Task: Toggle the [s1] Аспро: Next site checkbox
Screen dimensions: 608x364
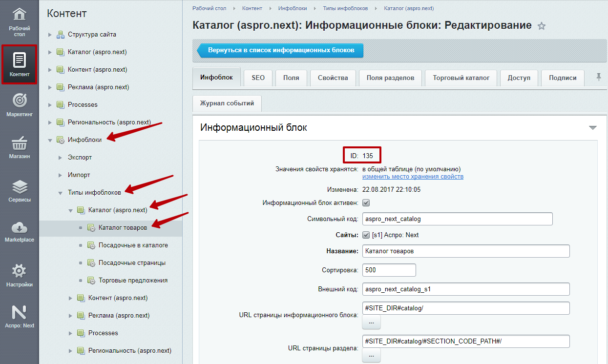Action: point(366,235)
